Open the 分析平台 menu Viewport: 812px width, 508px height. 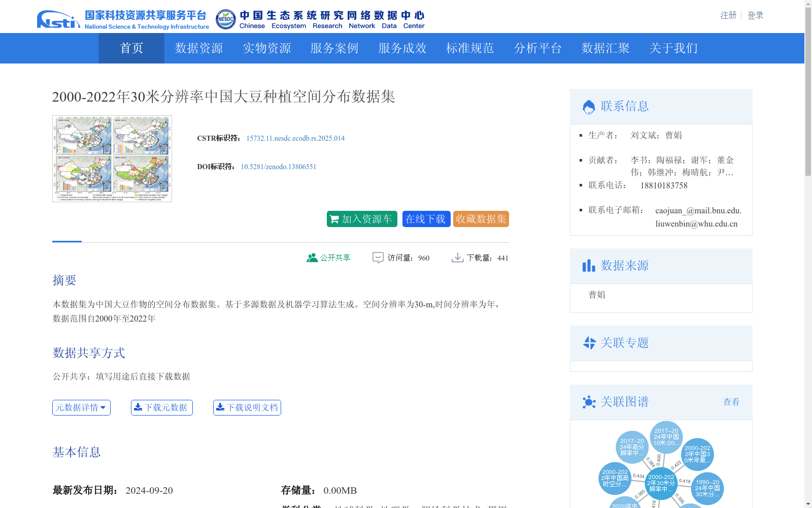click(538, 48)
